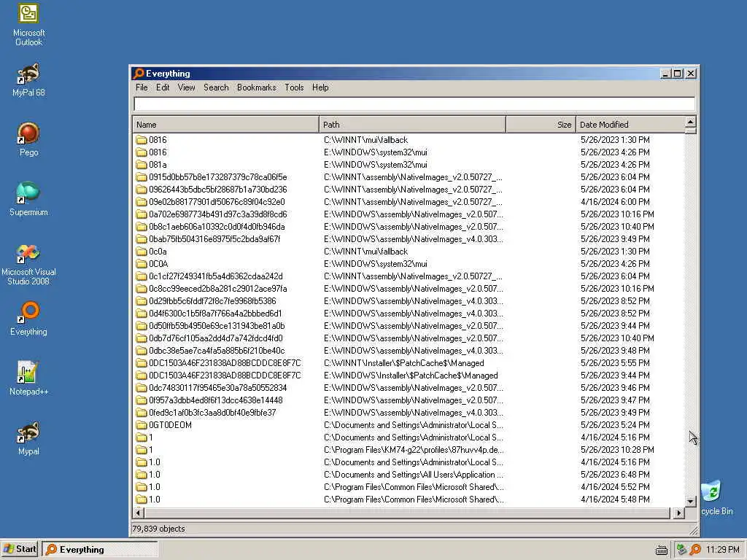Select row 0db7d76cf105aa2dd4d7a742fdcd4fd0
This screenshot has height=560, width=747.
pyautogui.click(x=409, y=338)
